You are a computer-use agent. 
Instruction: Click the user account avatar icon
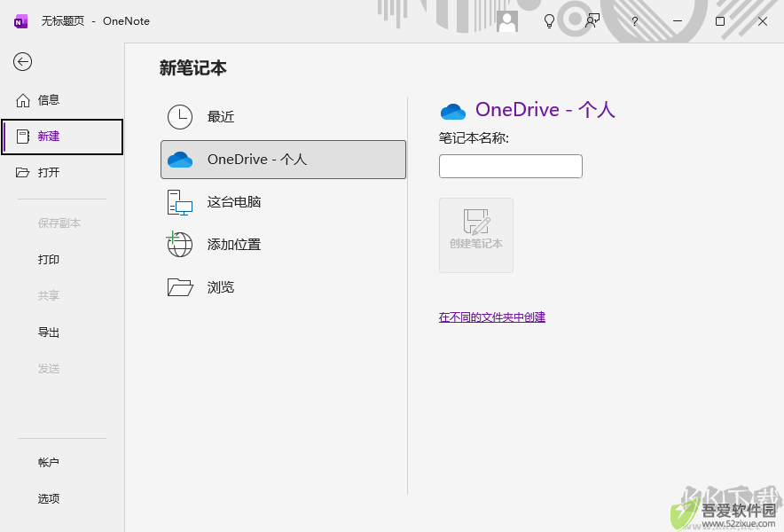pyautogui.click(x=507, y=21)
